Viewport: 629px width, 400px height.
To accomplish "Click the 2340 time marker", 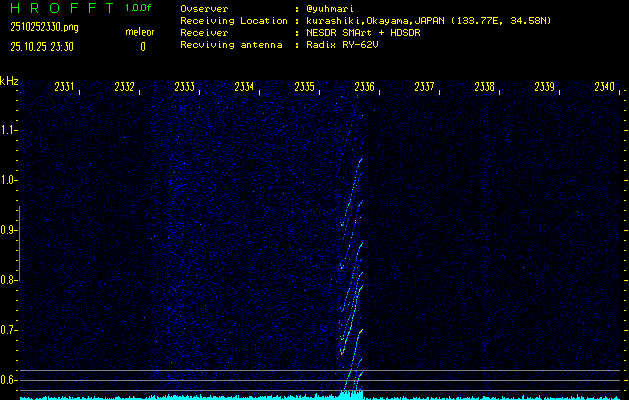I will [603, 87].
